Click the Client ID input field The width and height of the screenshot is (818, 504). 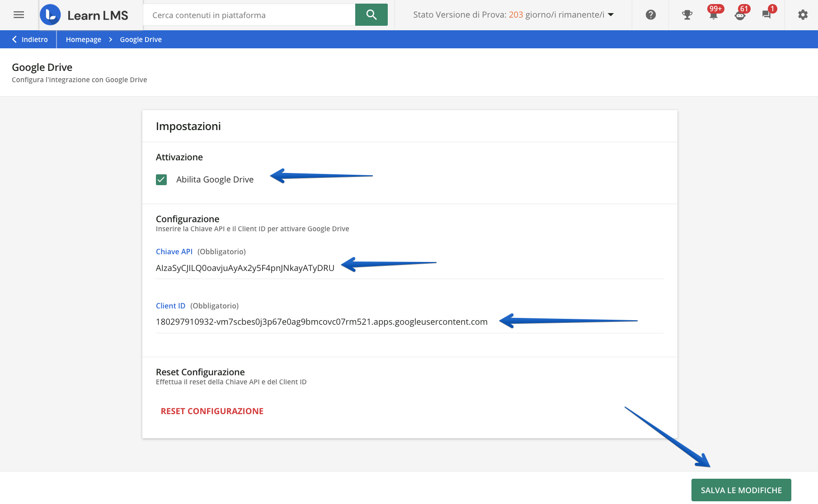pyautogui.click(x=410, y=322)
